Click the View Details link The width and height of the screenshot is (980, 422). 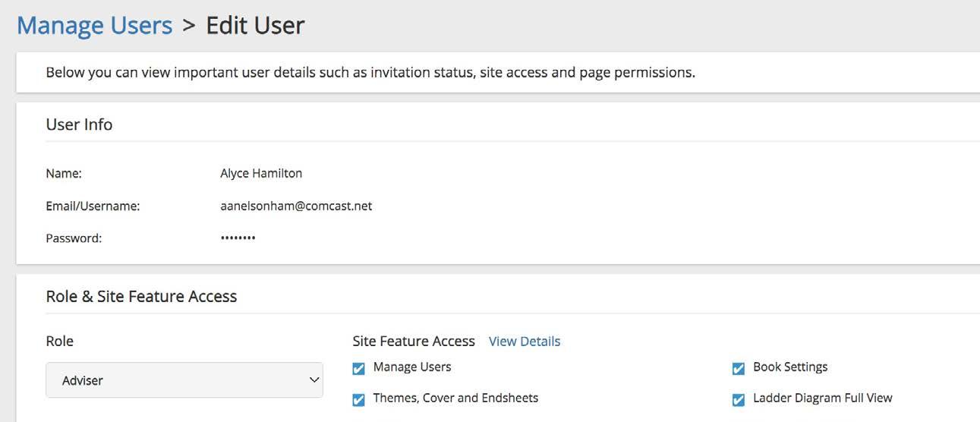[525, 342]
